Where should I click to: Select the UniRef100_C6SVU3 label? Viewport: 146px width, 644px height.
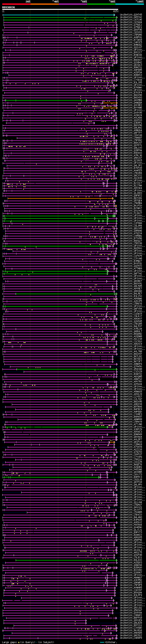(131, 32)
